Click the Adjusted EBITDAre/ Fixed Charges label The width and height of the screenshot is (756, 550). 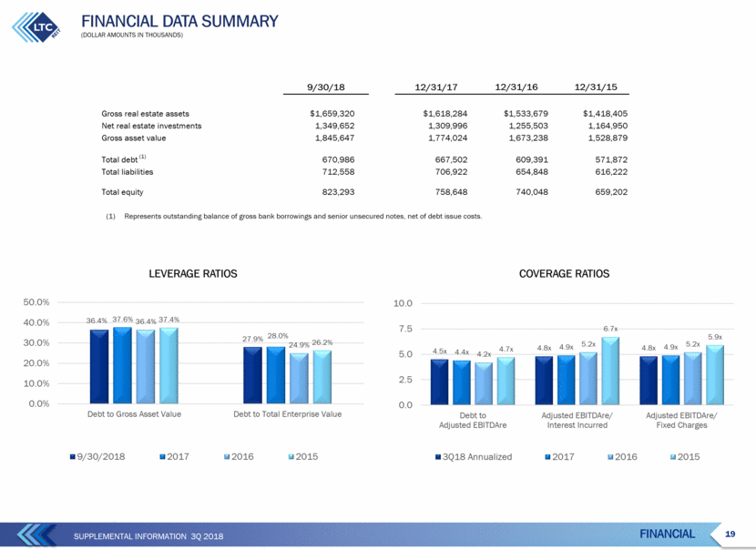681,421
